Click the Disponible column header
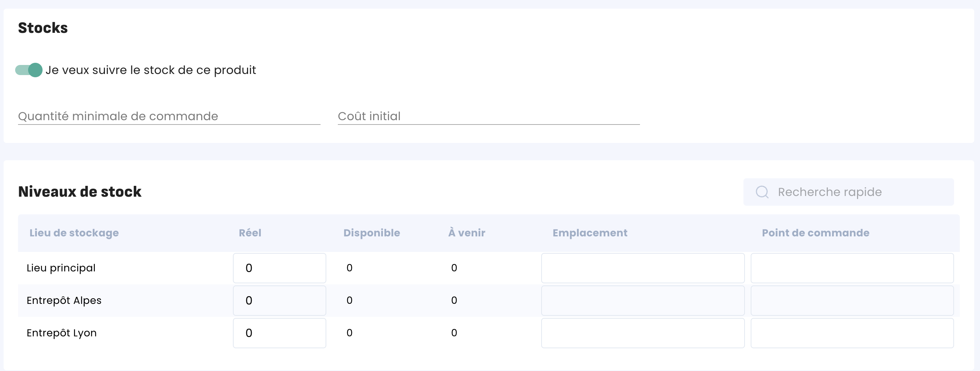This screenshot has height=371, width=980. point(372,233)
